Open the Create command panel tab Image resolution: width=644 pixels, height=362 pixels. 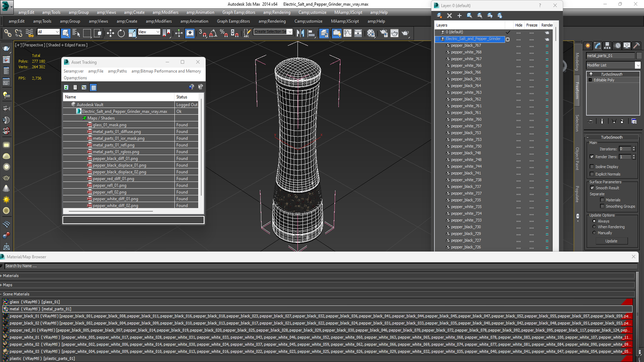(x=588, y=46)
